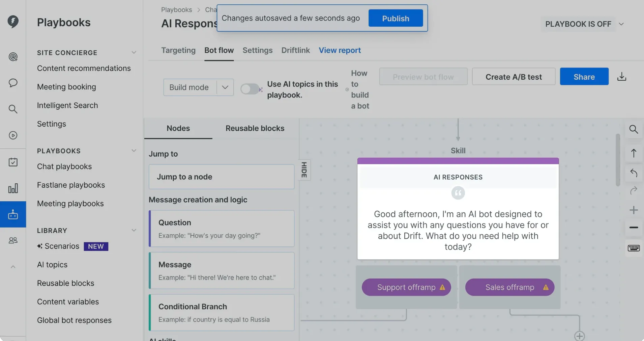Viewport: 644px width, 341px height.
Task: Click the up-arrow canvas control icon
Action: (634, 153)
